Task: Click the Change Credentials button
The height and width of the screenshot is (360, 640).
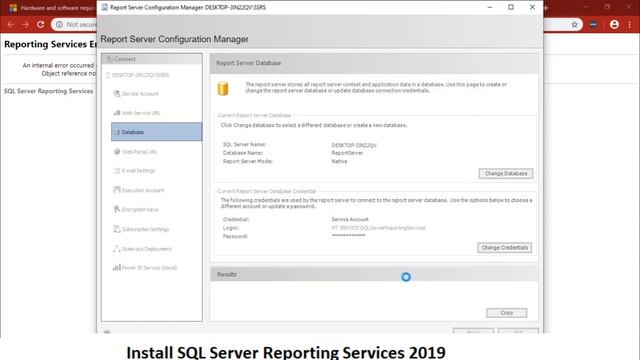Action: coord(504,247)
